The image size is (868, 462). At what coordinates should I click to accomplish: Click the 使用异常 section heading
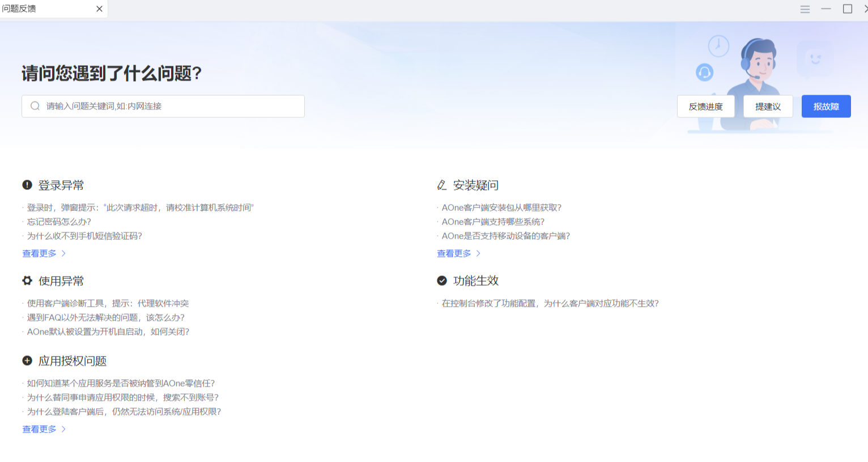pyautogui.click(x=61, y=281)
